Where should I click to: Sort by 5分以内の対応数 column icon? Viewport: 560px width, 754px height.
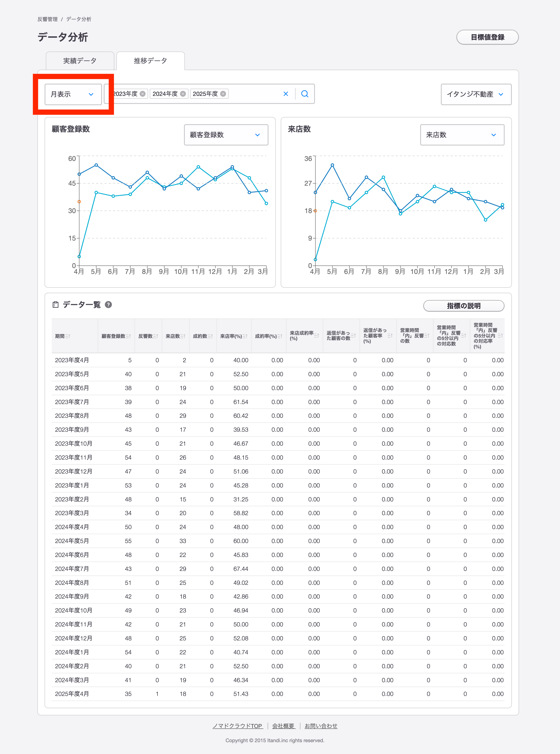(x=464, y=335)
